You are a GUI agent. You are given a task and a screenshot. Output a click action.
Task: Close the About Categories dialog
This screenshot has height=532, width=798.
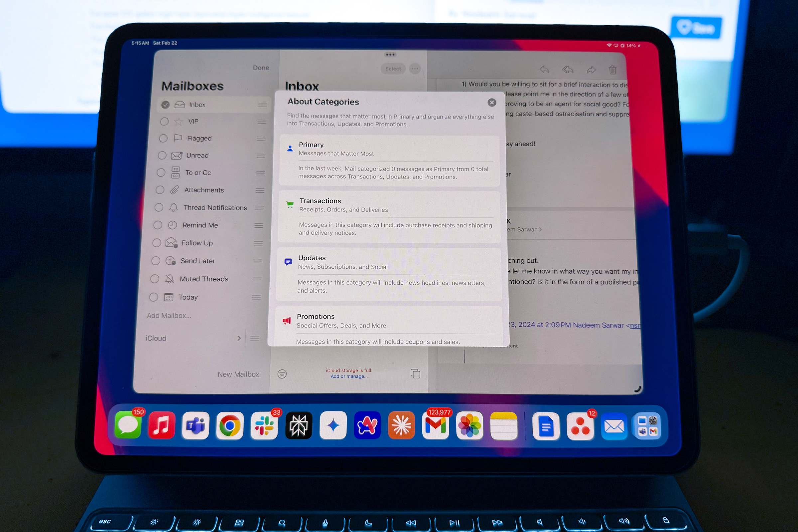tap(492, 102)
